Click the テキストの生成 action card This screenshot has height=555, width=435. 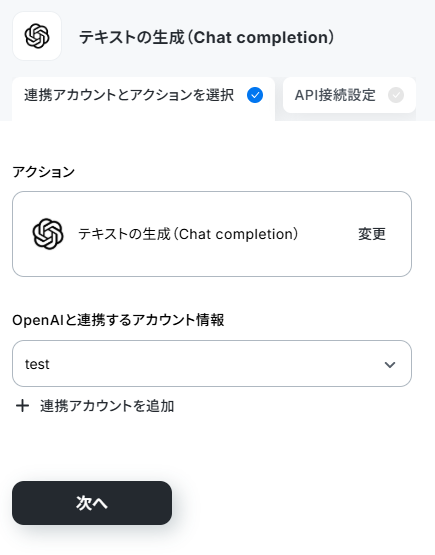click(x=212, y=234)
